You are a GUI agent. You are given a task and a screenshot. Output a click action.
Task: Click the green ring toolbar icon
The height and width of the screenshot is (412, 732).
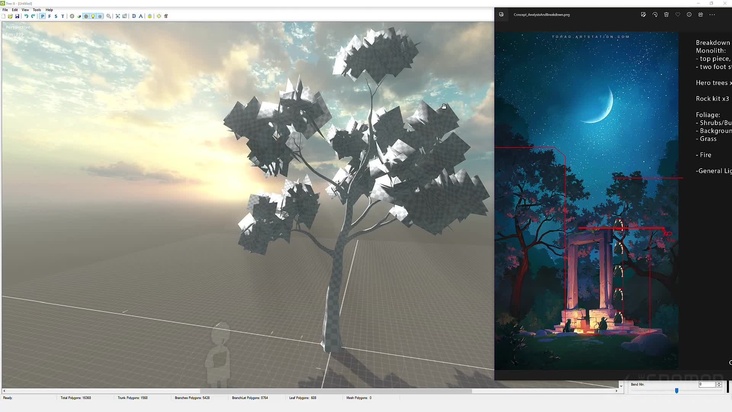159,16
